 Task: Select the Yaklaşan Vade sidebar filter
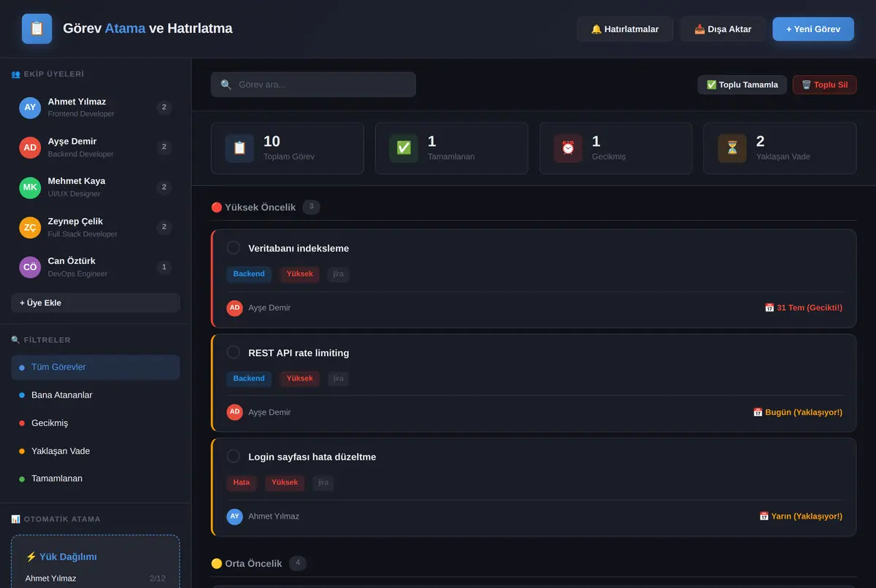pyautogui.click(x=96, y=451)
